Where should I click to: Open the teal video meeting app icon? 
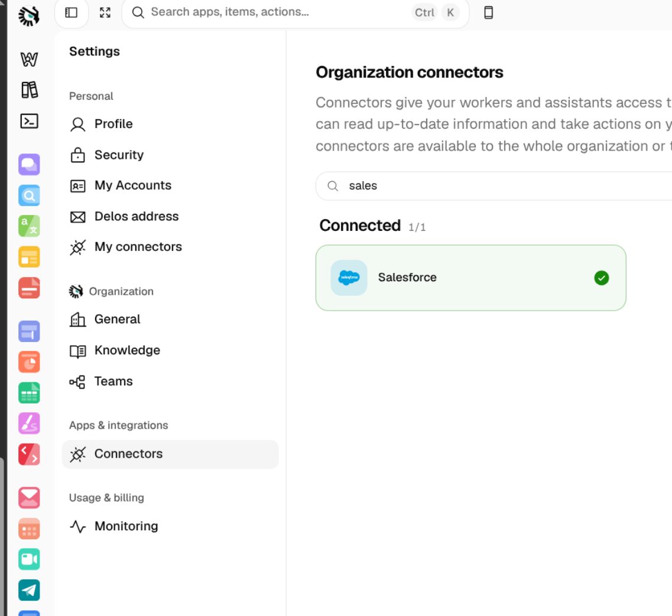(x=29, y=559)
